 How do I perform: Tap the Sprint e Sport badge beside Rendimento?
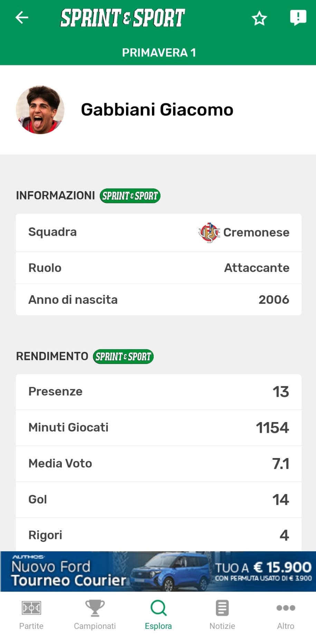tap(123, 356)
